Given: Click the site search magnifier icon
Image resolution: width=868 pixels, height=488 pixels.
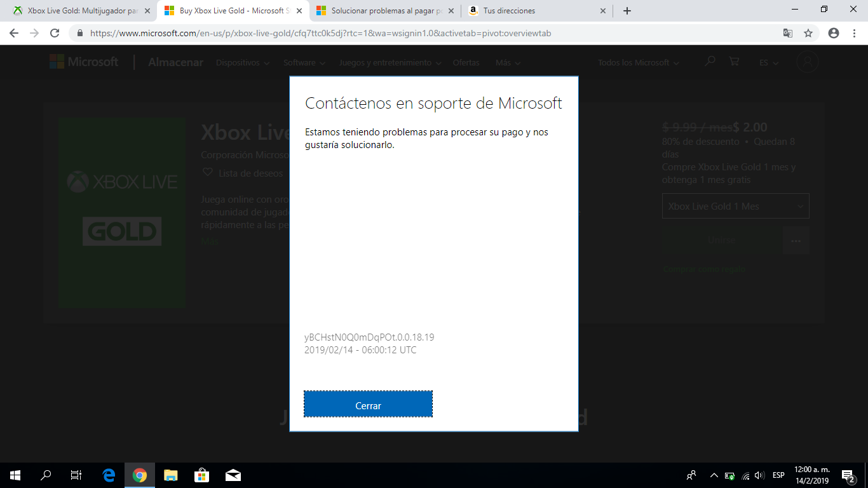Looking at the screenshot, I should tap(710, 61).
